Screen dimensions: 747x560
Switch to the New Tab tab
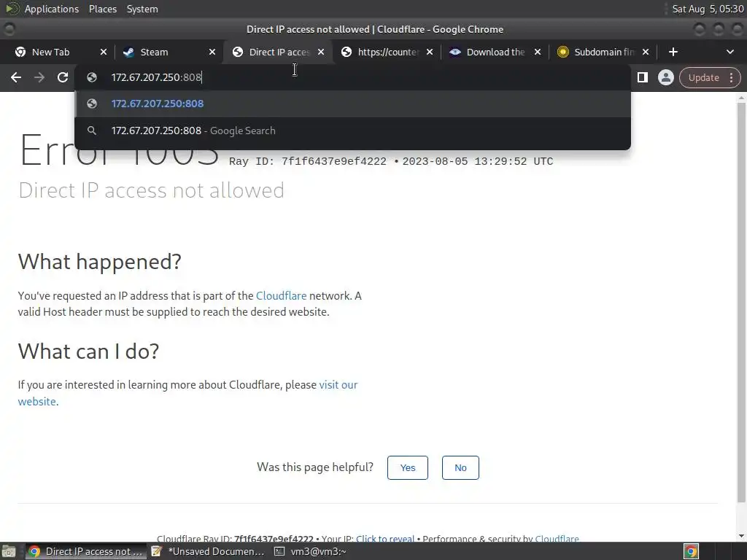point(50,52)
